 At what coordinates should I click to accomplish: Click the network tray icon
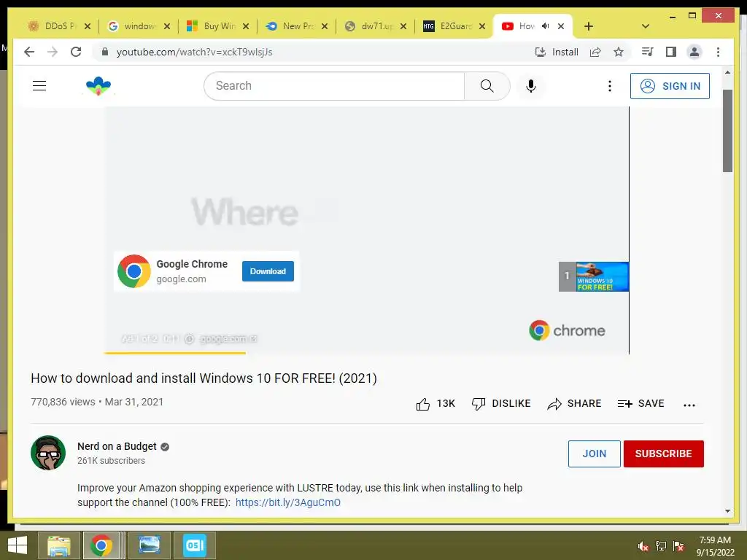click(661, 546)
